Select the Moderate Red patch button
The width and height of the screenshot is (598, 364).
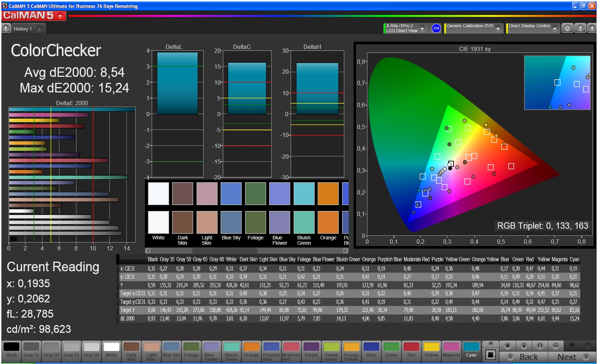291,351
